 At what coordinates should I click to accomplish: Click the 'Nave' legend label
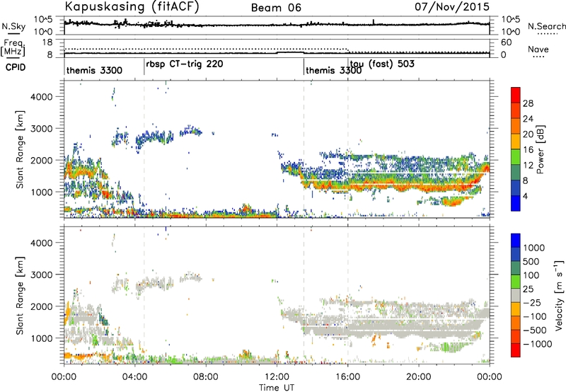538,49
